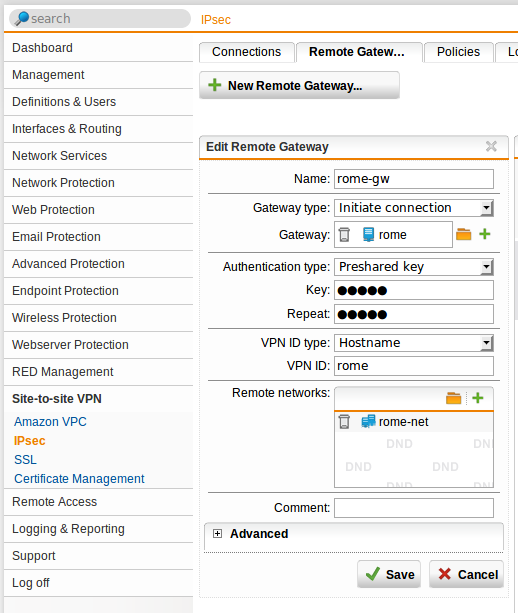518x613 pixels.
Task: Collapse the Site-to-site VPN menu
Action: pos(99,398)
